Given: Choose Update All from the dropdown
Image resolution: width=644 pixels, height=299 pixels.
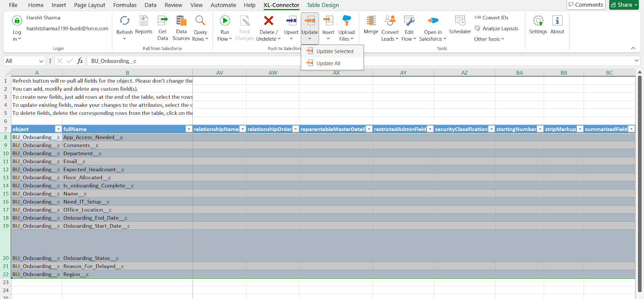Looking at the screenshot, I should (332, 63).
